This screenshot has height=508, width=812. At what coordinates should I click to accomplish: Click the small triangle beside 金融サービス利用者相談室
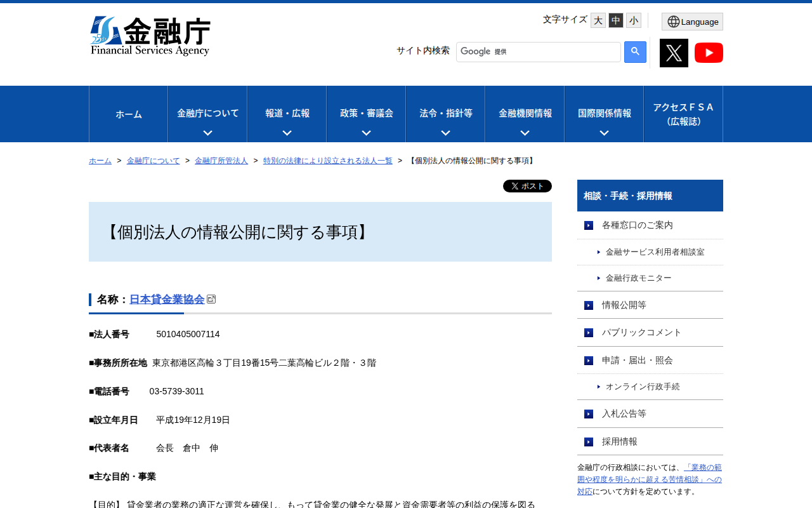point(599,252)
